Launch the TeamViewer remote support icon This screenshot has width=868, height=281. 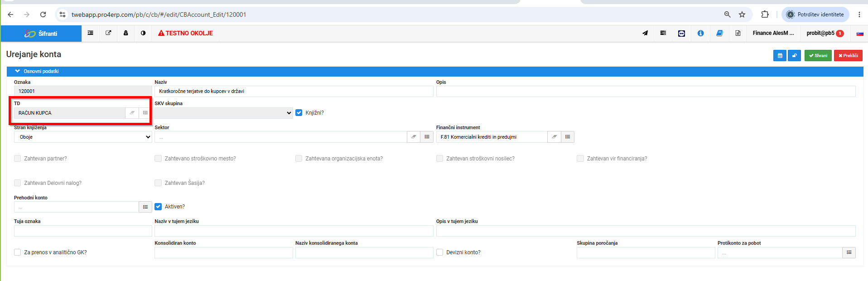click(x=681, y=33)
